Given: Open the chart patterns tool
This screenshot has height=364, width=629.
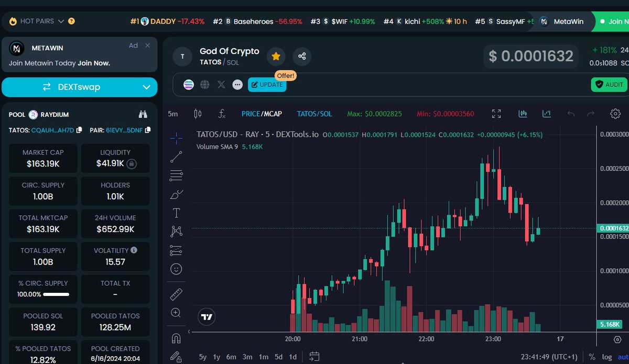Looking at the screenshot, I should 177,231.
